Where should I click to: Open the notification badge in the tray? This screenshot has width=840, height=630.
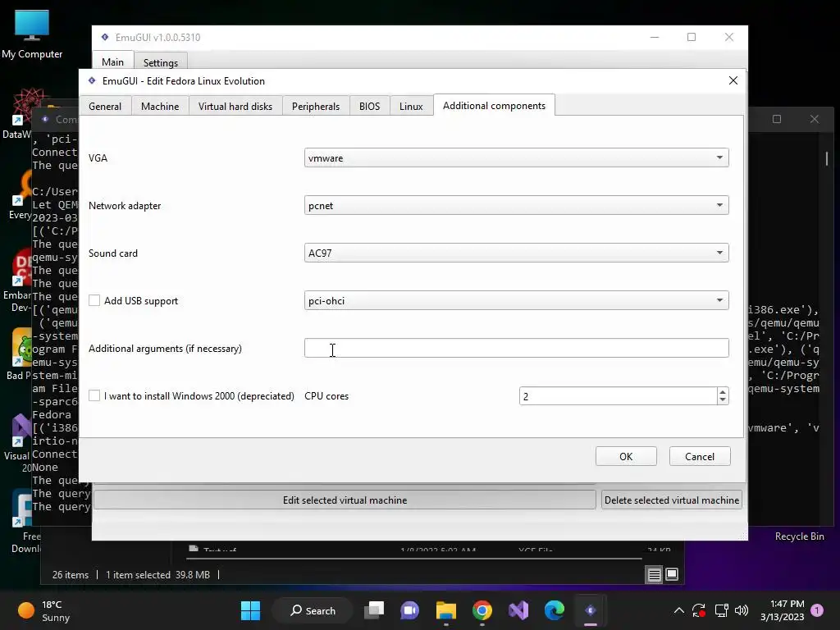(817, 610)
